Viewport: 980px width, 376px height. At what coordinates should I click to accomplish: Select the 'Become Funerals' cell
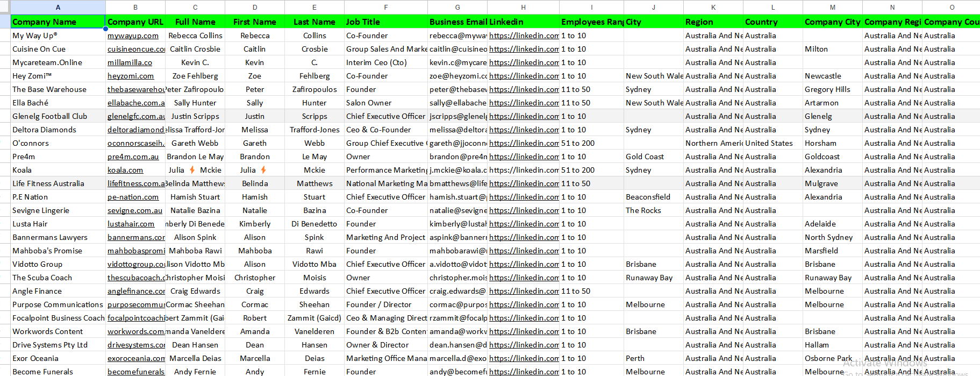pyautogui.click(x=58, y=372)
